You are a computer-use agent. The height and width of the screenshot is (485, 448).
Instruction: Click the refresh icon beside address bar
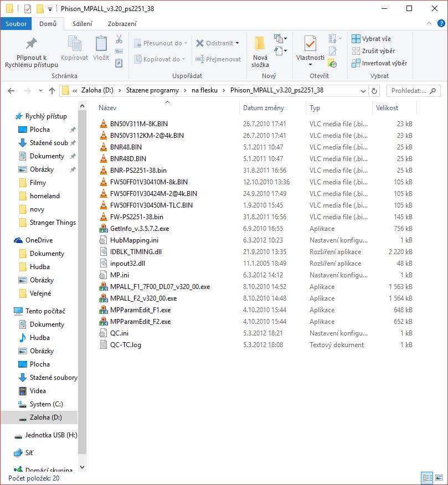point(374,91)
